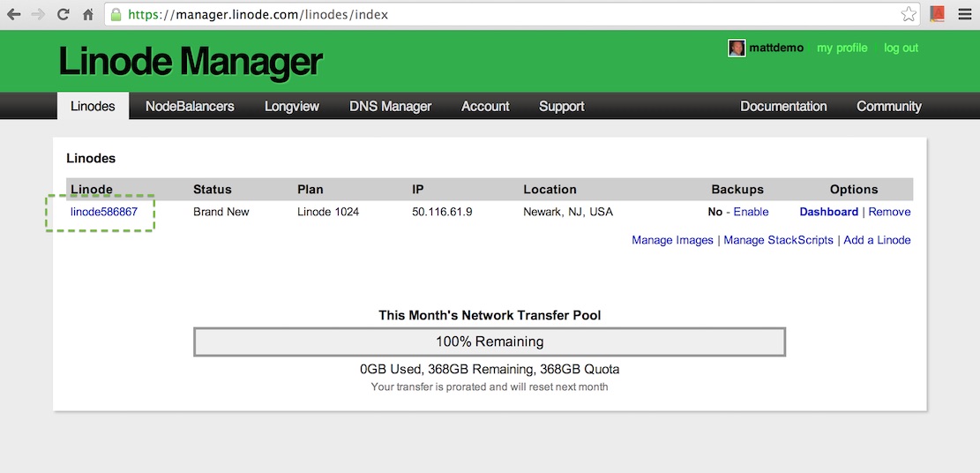Screen dimensions: 980x473
Task: Reload the page with the refresh icon
Action: 64,14
